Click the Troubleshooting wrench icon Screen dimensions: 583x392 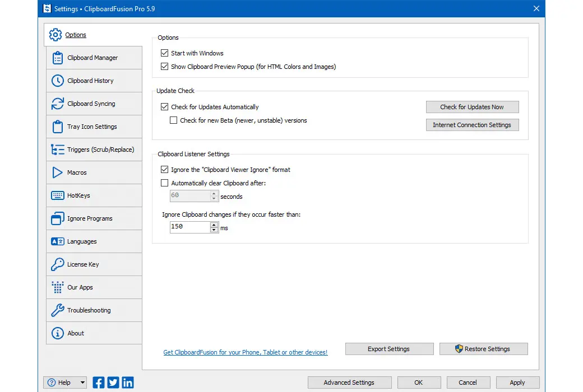pyautogui.click(x=58, y=310)
